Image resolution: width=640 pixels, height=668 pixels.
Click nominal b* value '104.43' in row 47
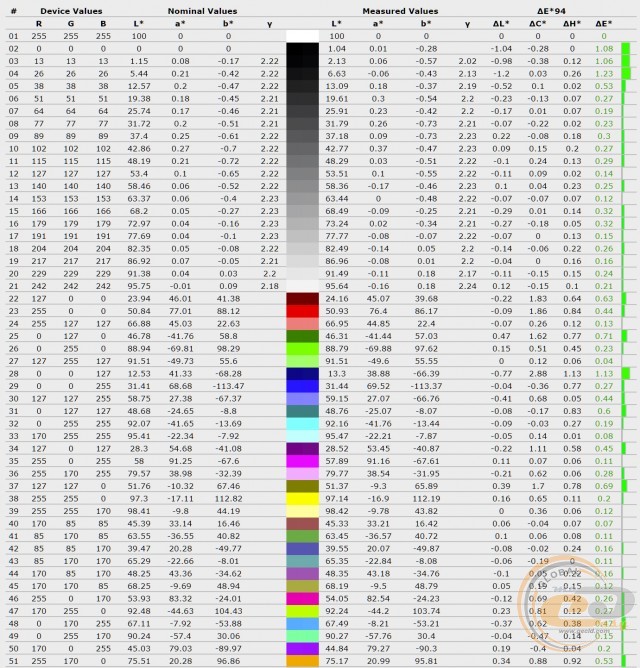click(228, 611)
